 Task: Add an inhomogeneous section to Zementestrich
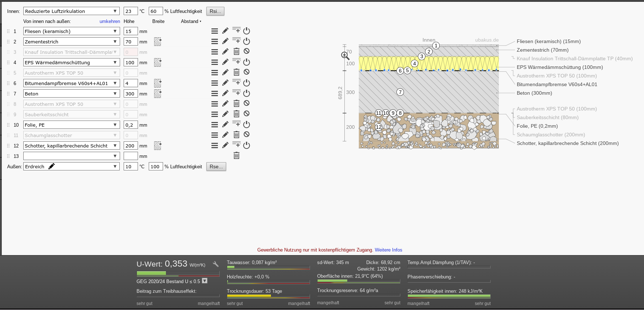(158, 42)
